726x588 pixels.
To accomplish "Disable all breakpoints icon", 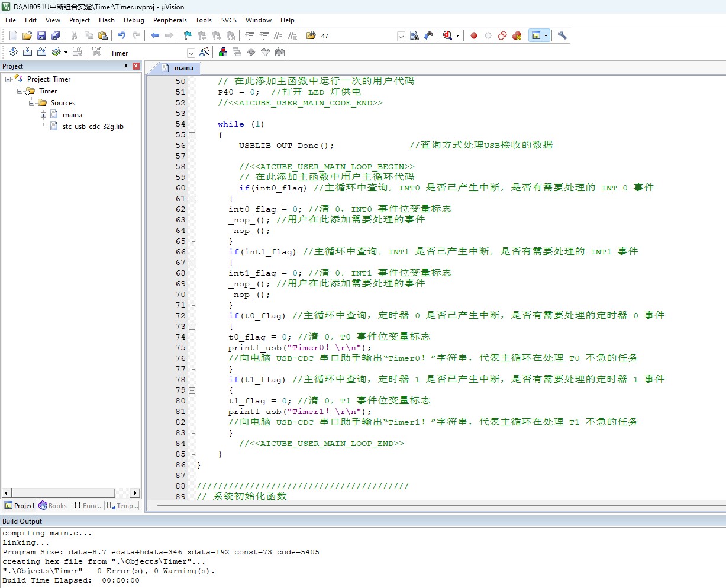I will [502, 35].
